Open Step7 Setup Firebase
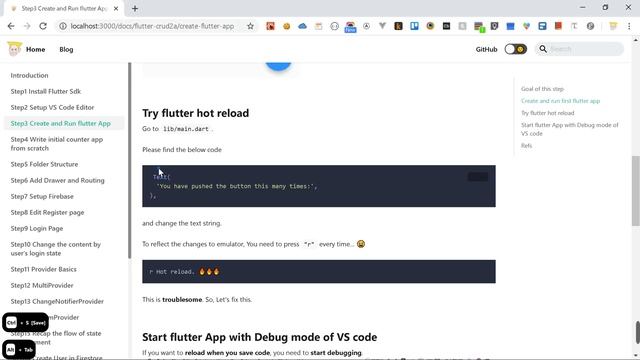 (x=42, y=196)
